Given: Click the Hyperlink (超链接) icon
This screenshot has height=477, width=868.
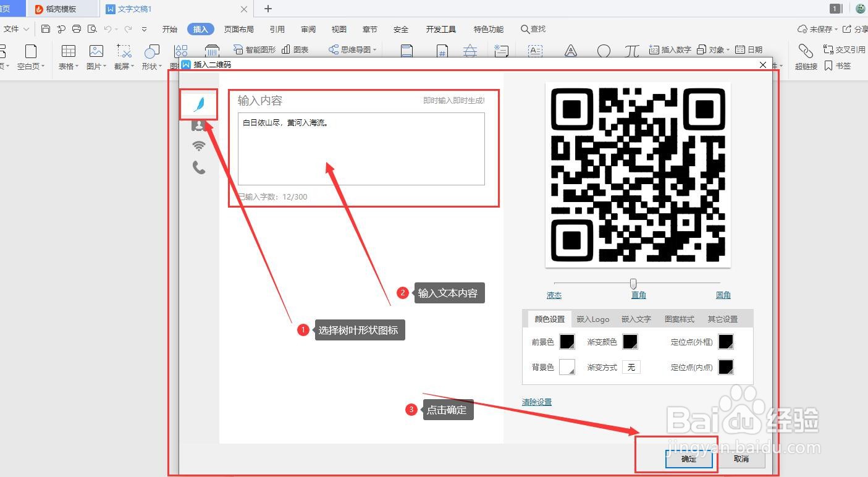Looking at the screenshot, I should point(806,51).
